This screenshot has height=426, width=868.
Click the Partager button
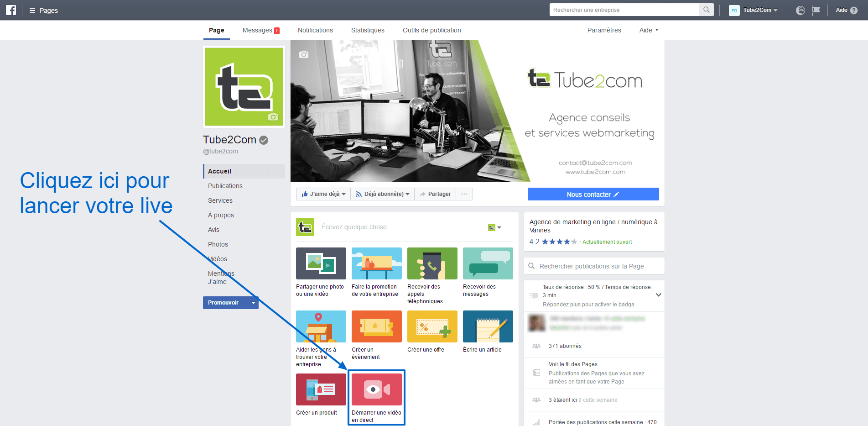pos(435,194)
